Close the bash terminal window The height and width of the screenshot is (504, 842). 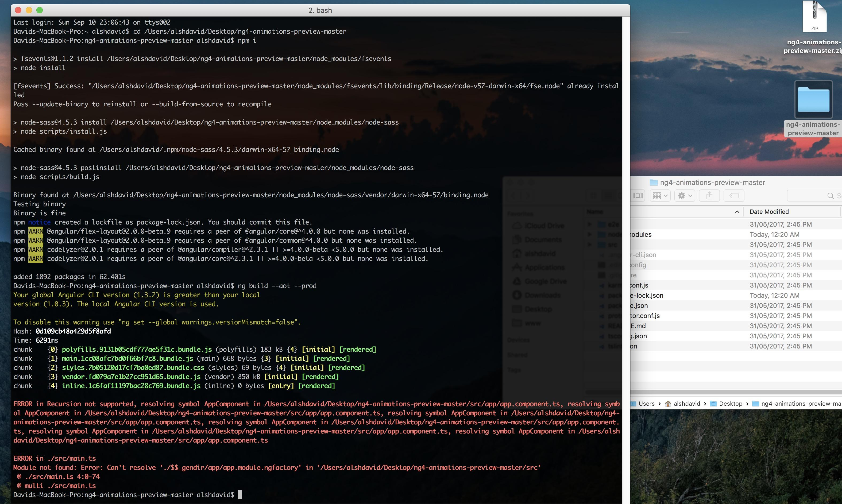(18, 10)
